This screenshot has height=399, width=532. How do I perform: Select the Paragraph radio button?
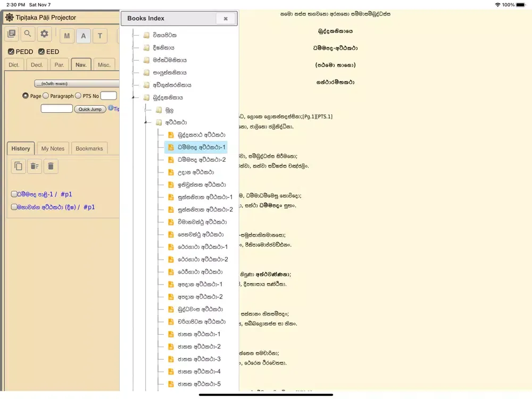46,96
